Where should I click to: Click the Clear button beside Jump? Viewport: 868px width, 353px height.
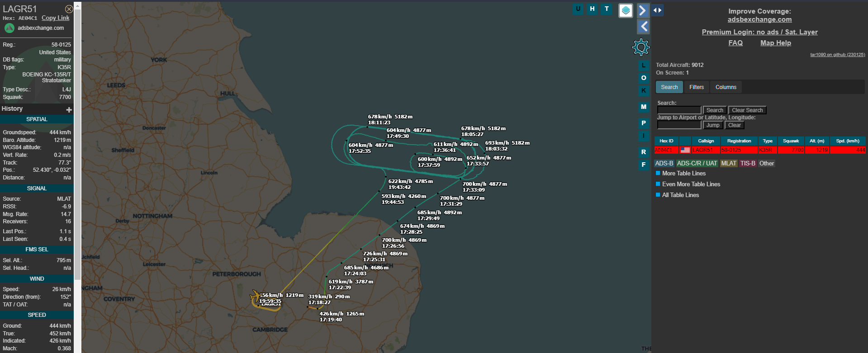(734, 125)
